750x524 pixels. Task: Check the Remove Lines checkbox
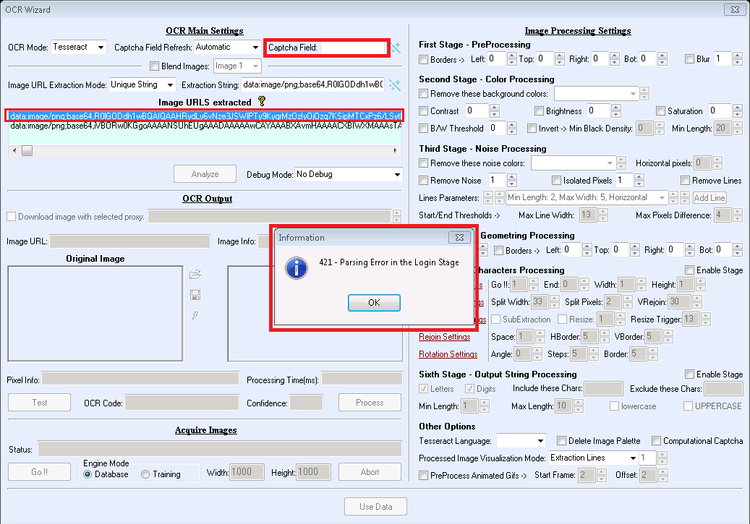click(685, 180)
